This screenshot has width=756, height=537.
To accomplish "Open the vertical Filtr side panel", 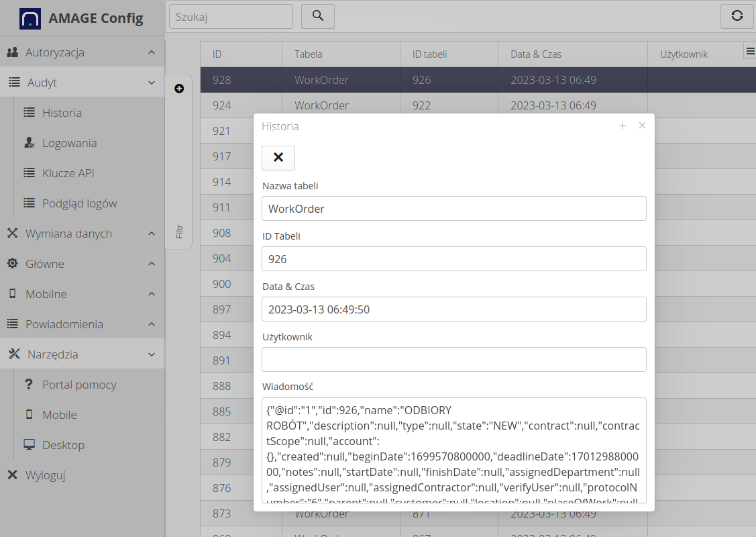I will click(179, 232).
